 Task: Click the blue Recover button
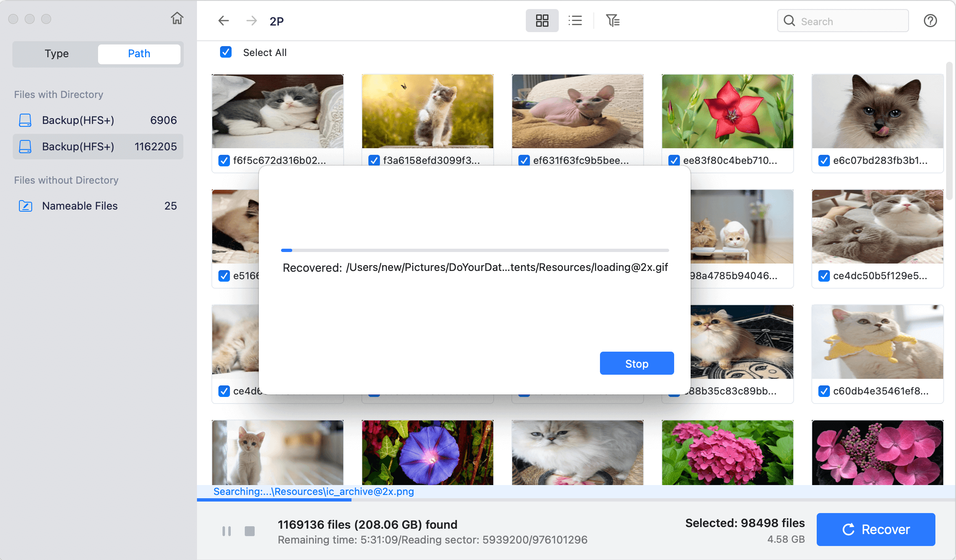(x=876, y=530)
